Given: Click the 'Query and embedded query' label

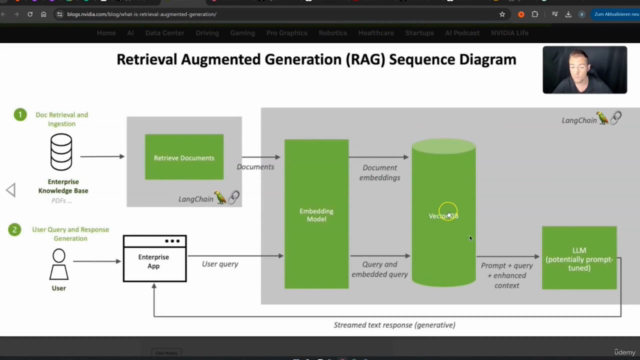Looking at the screenshot, I should tap(380, 269).
